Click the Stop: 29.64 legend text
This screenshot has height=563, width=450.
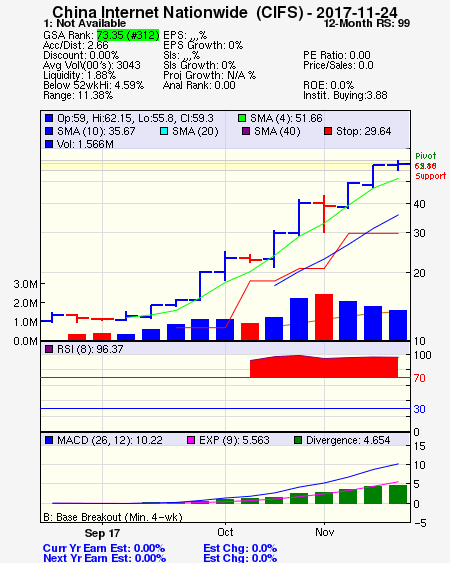[x=363, y=131]
